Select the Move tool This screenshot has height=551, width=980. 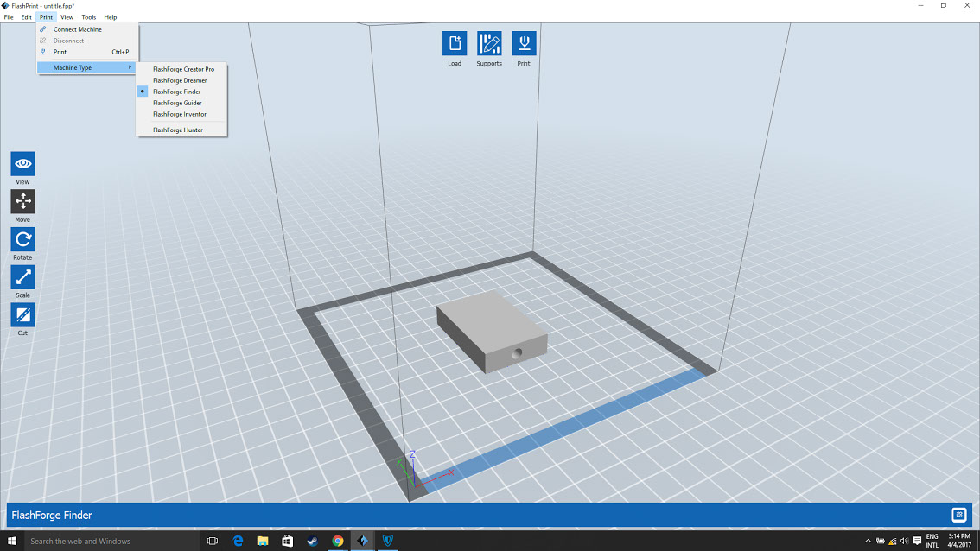click(23, 202)
